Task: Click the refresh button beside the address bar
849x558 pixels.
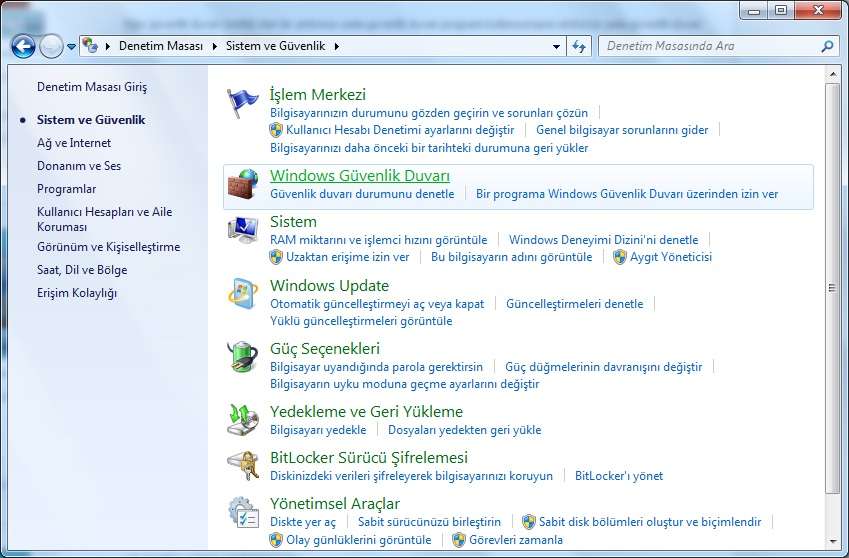Action: click(x=579, y=47)
